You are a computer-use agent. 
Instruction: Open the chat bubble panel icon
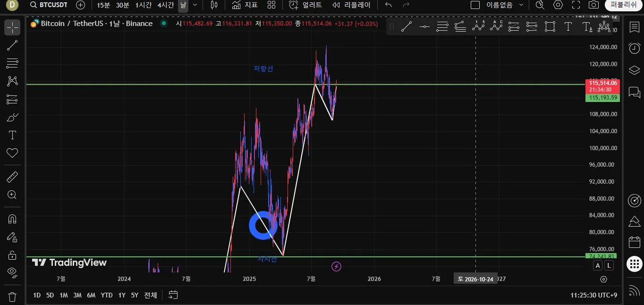[x=634, y=92]
